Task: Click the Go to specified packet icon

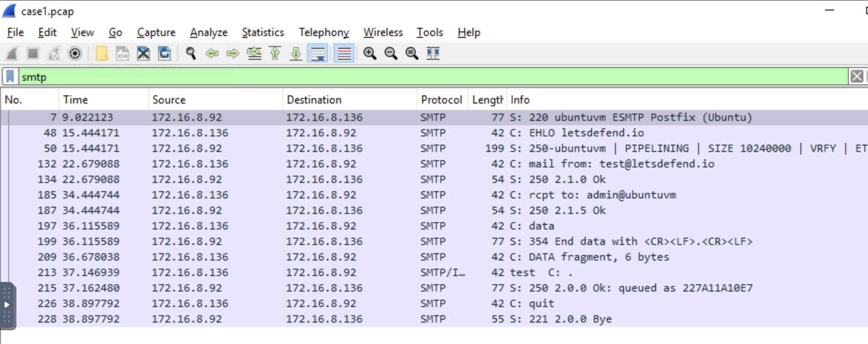Action: tap(254, 53)
